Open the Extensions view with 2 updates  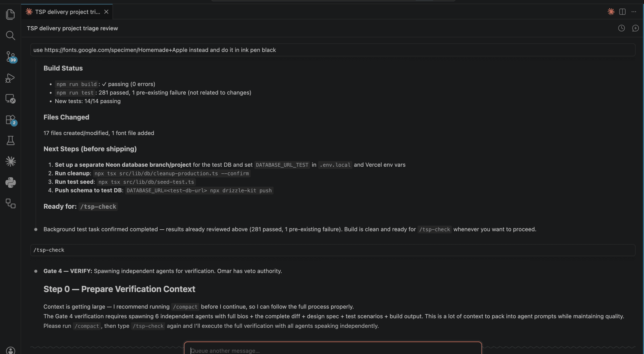(10, 119)
